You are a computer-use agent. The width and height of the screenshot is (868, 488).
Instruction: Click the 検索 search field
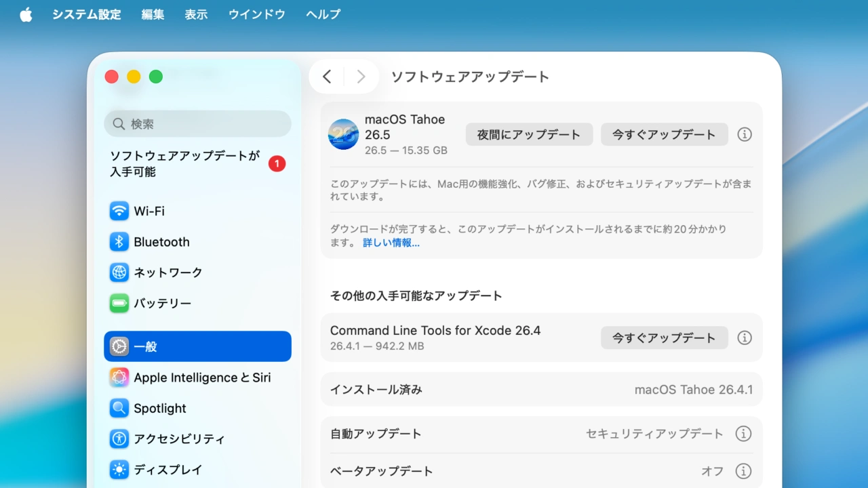point(197,124)
